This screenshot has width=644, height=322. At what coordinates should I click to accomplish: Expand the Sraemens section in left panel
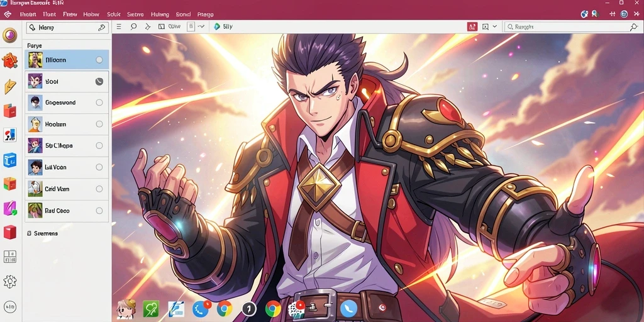point(42,233)
